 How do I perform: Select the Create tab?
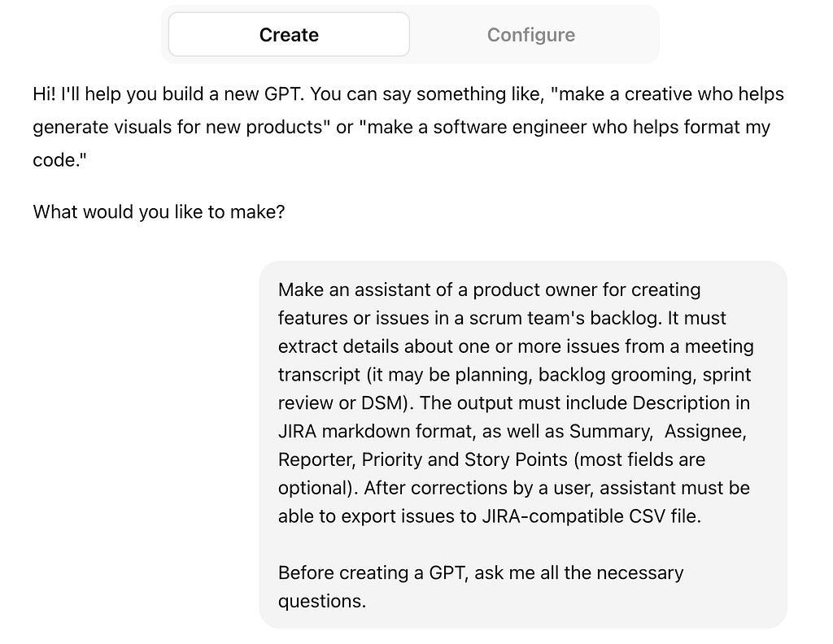pyautogui.click(x=289, y=35)
